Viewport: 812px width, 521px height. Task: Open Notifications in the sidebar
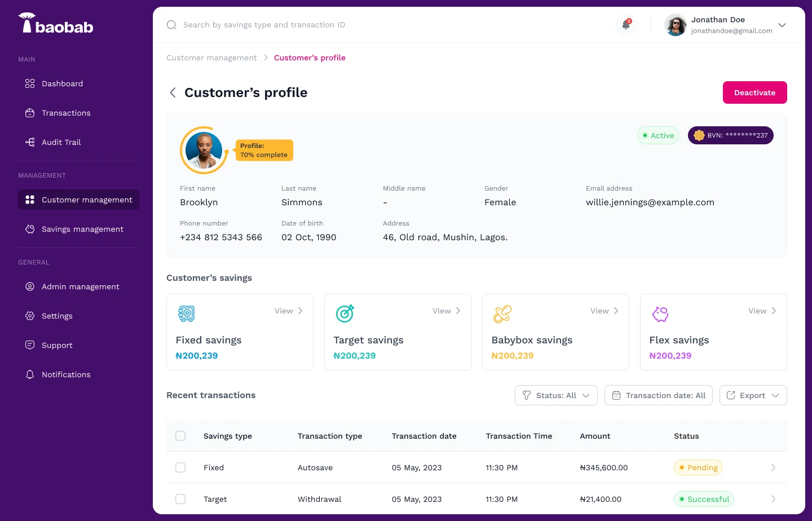tap(78, 374)
